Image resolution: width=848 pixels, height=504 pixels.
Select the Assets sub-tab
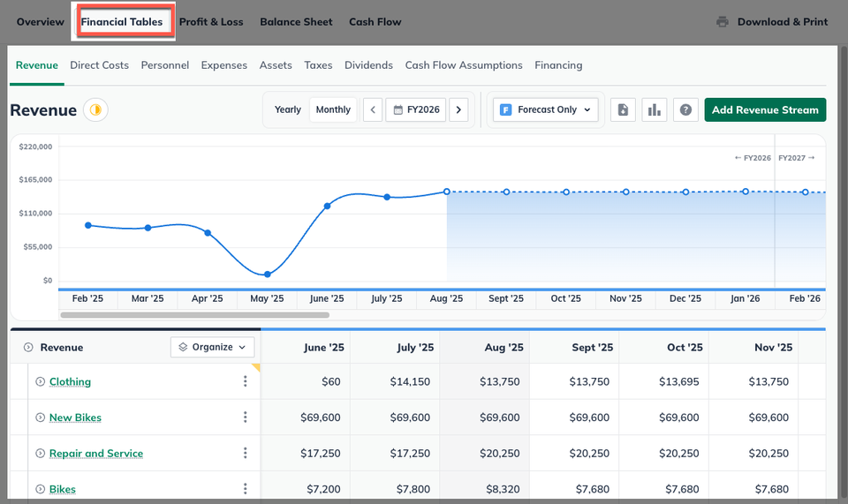[x=276, y=65]
